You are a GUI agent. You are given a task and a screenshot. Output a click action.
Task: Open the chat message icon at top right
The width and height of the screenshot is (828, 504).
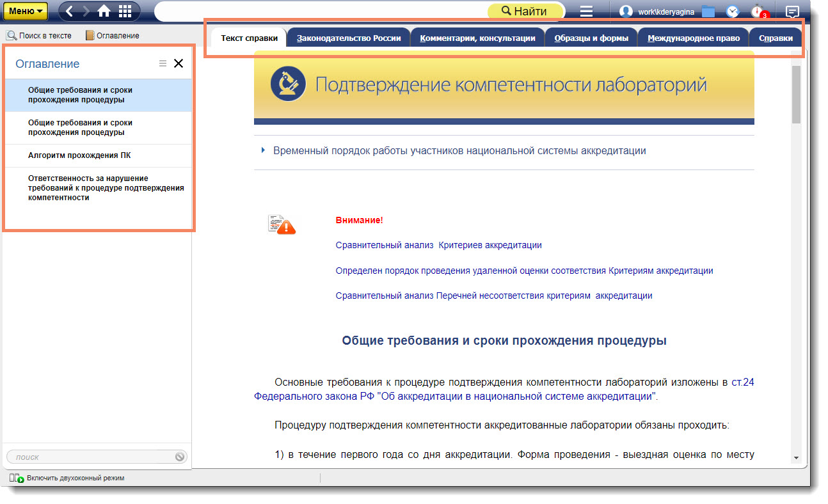tap(792, 11)
